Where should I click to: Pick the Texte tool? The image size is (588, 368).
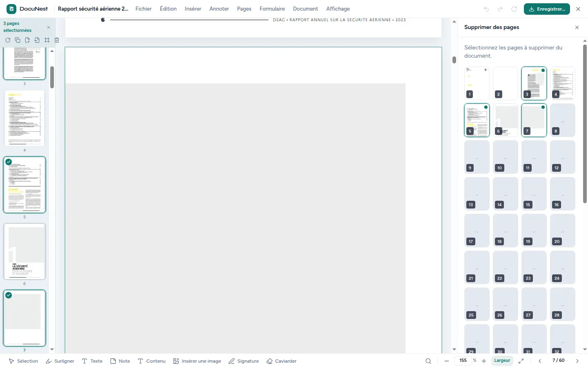click(x=92, y=361)
